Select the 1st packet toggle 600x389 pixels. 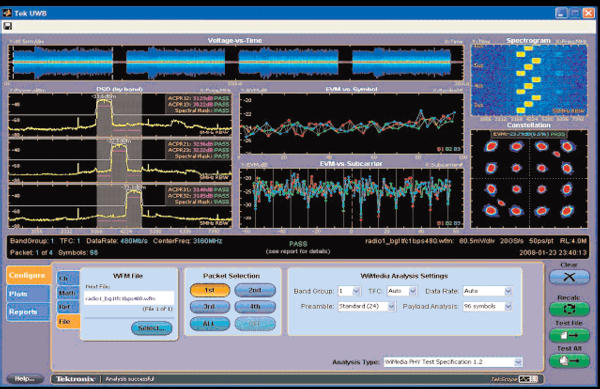(210, 290)
